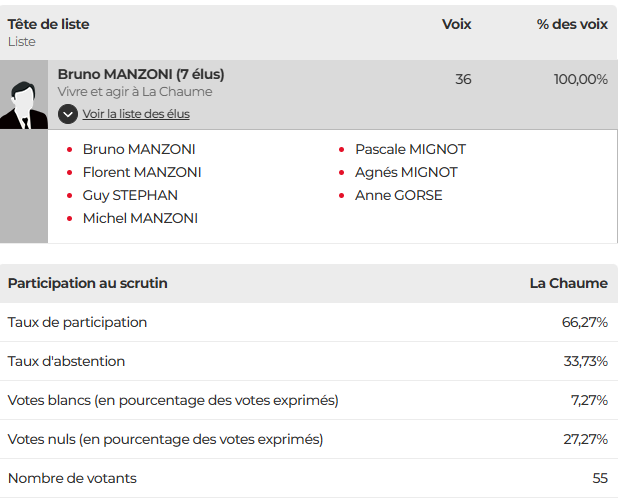Click the "Participation au scrutin" table header
The width and height of the screenshot is (621, 498).
88,283
